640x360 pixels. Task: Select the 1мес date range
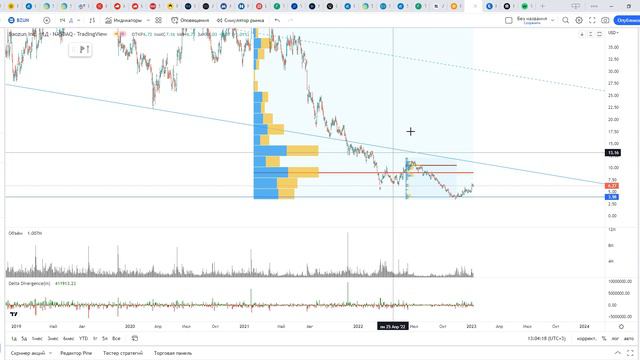37,338
